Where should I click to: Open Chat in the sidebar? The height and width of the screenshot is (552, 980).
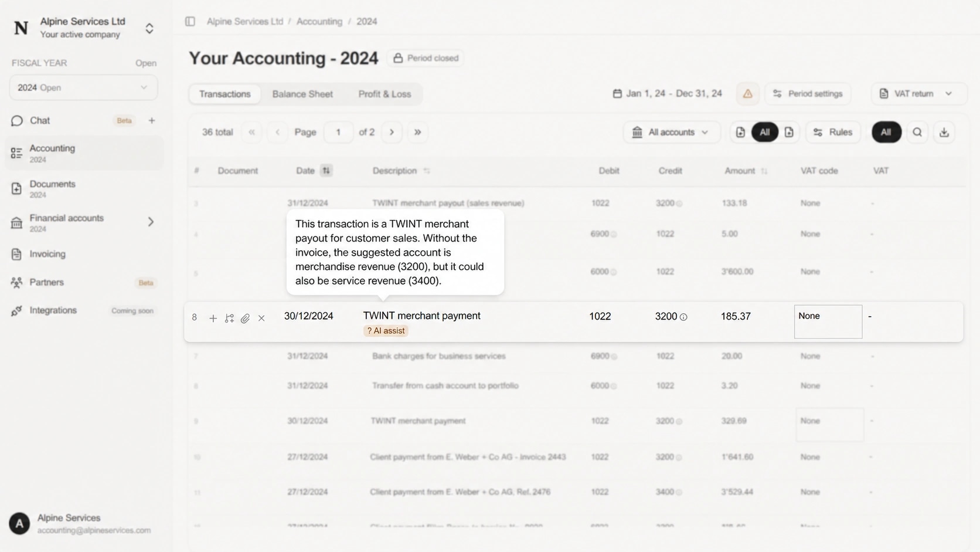point(40,121)
